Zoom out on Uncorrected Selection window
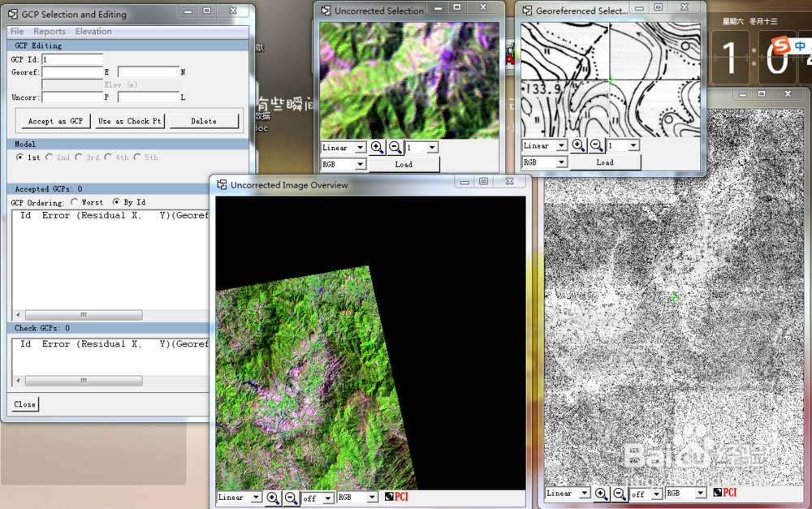 (x=395, y=148)
